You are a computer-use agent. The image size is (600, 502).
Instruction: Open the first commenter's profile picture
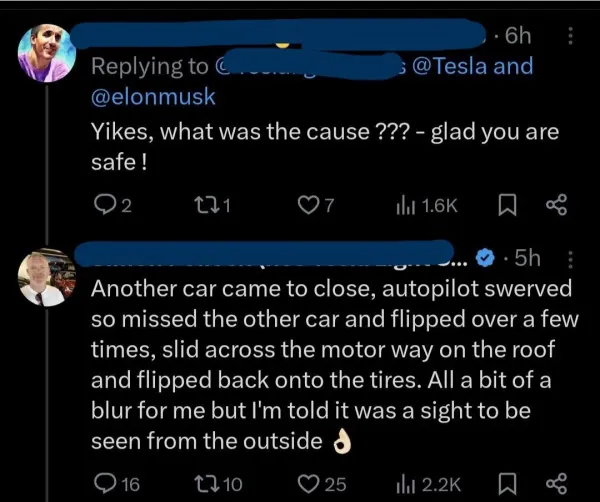click(x=46, y=53)
